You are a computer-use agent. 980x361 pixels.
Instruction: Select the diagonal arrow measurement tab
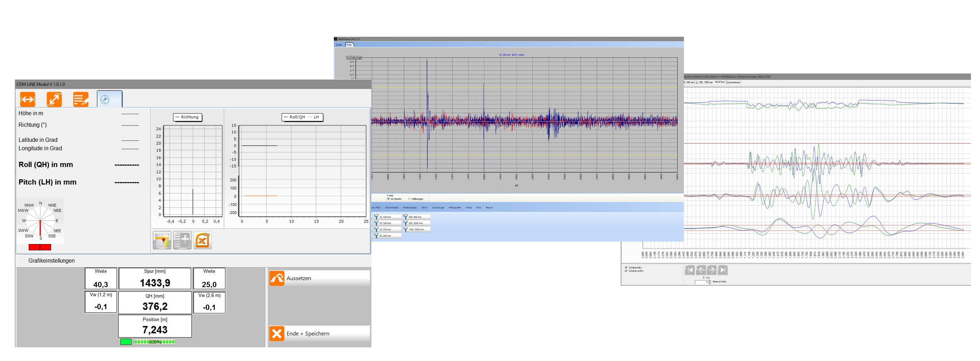tap(54, 100)
